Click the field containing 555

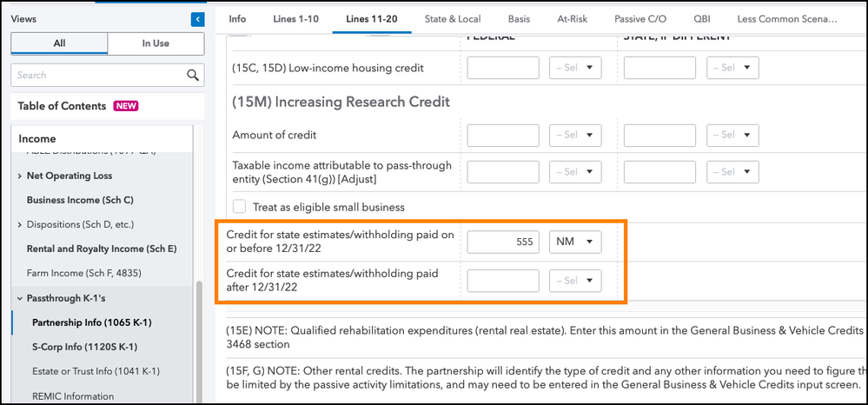pyautogui.click(x=503, y=242)
